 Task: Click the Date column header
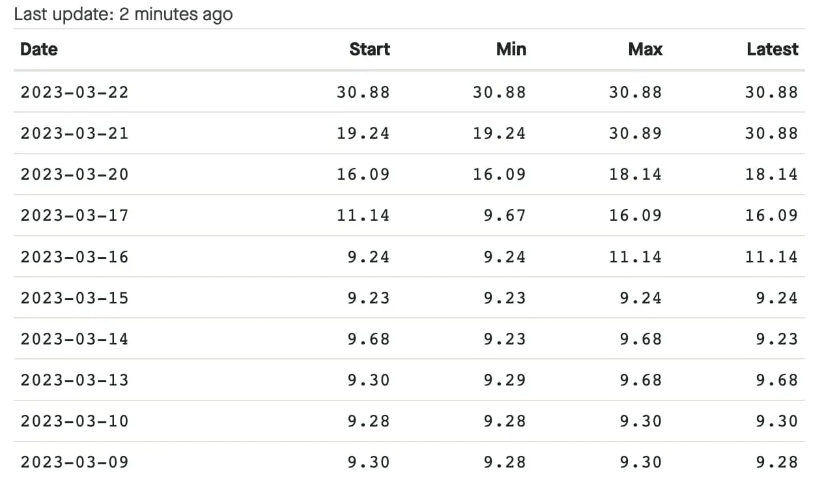(x=39, y=49)
